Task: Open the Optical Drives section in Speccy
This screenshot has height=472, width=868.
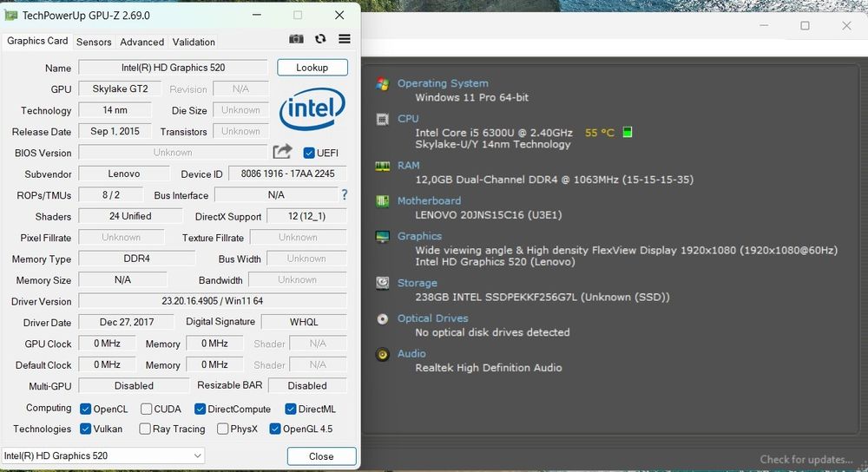Action: (433, 318)
